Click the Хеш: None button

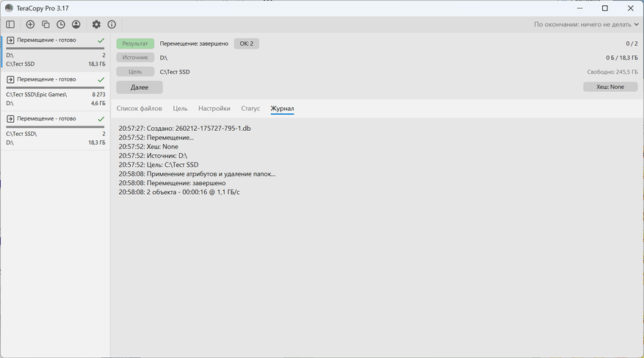610,87
